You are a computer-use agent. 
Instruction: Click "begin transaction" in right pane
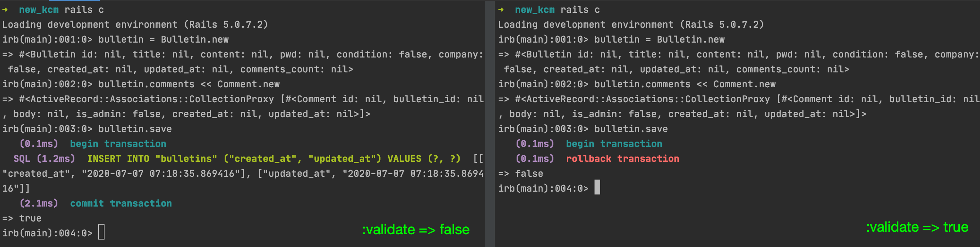(x=614, y=143)
